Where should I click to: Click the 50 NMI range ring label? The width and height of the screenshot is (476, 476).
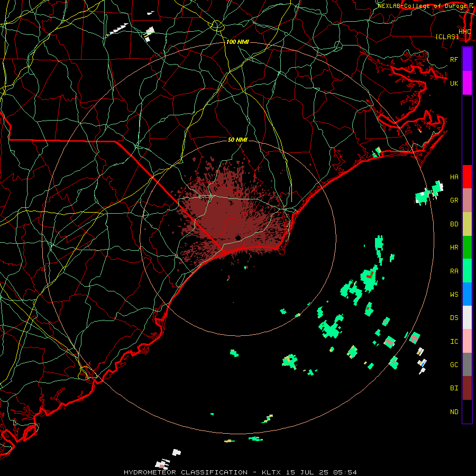[x=237, y=140]
